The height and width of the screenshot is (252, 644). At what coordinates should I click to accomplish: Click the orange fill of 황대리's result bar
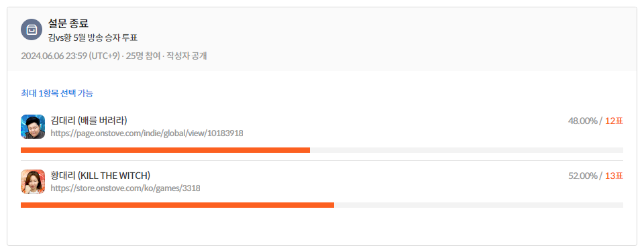coord(177,205)
